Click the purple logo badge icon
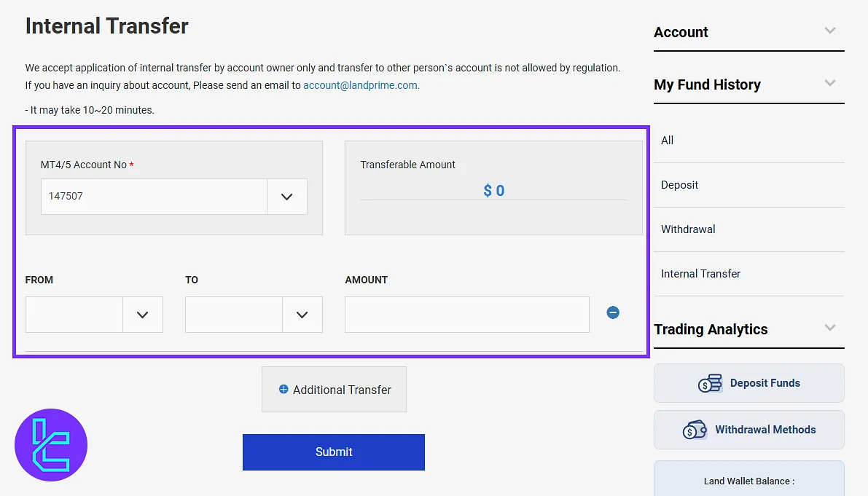This screenshot has width=868, height=496. point(51,445)
